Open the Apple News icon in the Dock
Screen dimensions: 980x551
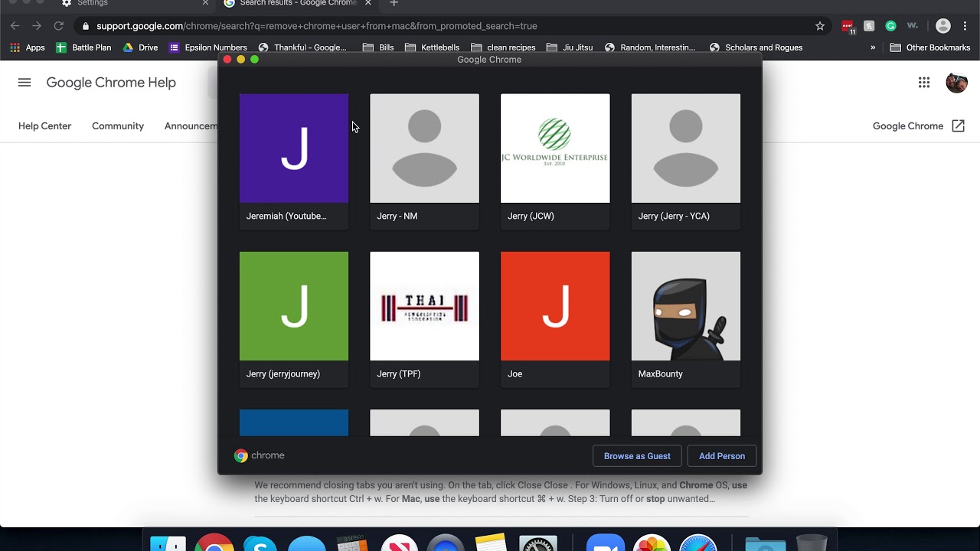tap(399, 542)
